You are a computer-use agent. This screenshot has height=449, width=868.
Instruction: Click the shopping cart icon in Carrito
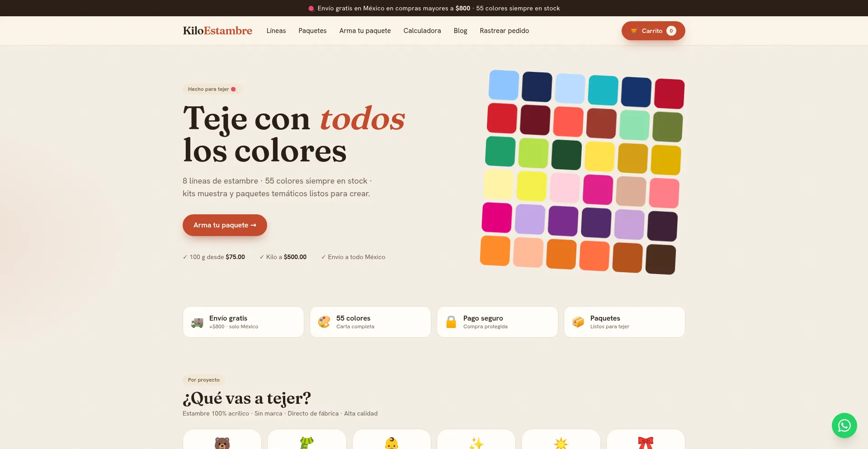pyautogui.click(x=634, y=31)
